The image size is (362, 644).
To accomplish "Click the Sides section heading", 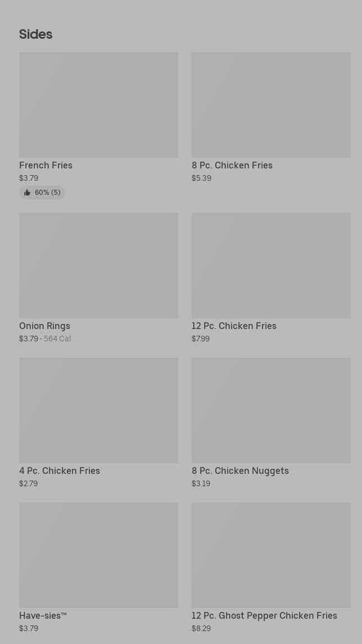I will click(x=35, y=34).
